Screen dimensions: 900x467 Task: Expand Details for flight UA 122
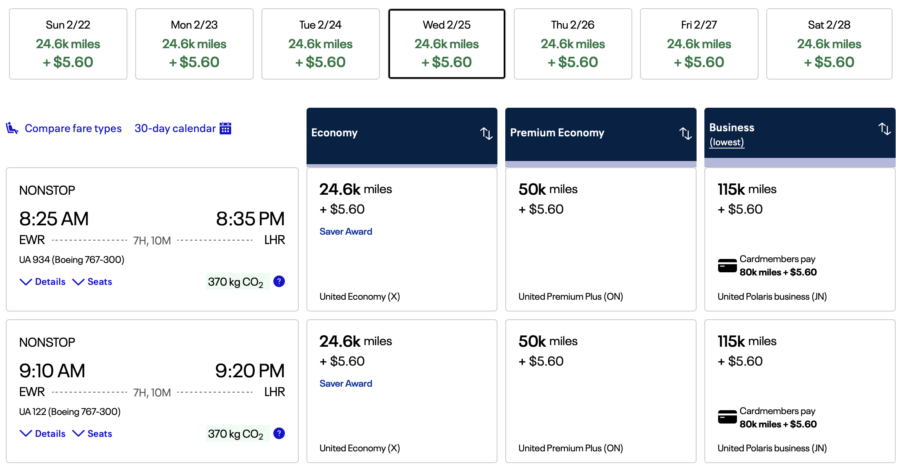[42, 434]
